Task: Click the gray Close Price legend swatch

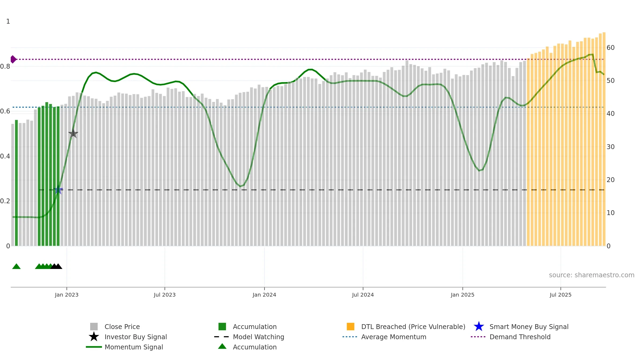Action: pos(94,327)
